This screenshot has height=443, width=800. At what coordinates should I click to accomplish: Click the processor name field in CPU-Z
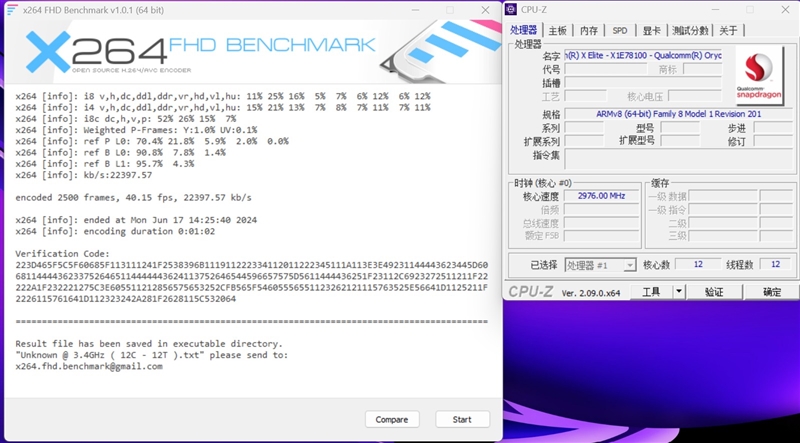click(x=643, y=56)
